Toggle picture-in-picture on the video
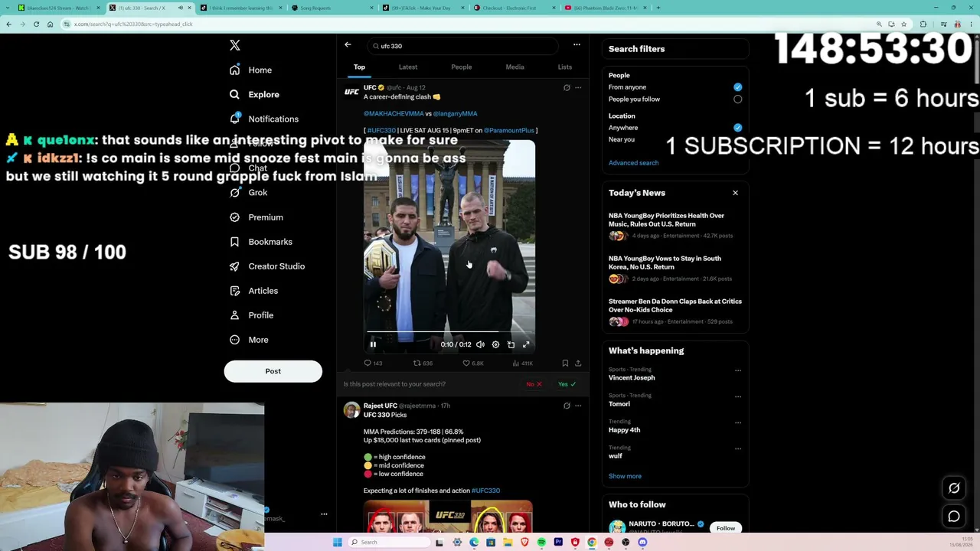980x551 pixels. point(511,344)
